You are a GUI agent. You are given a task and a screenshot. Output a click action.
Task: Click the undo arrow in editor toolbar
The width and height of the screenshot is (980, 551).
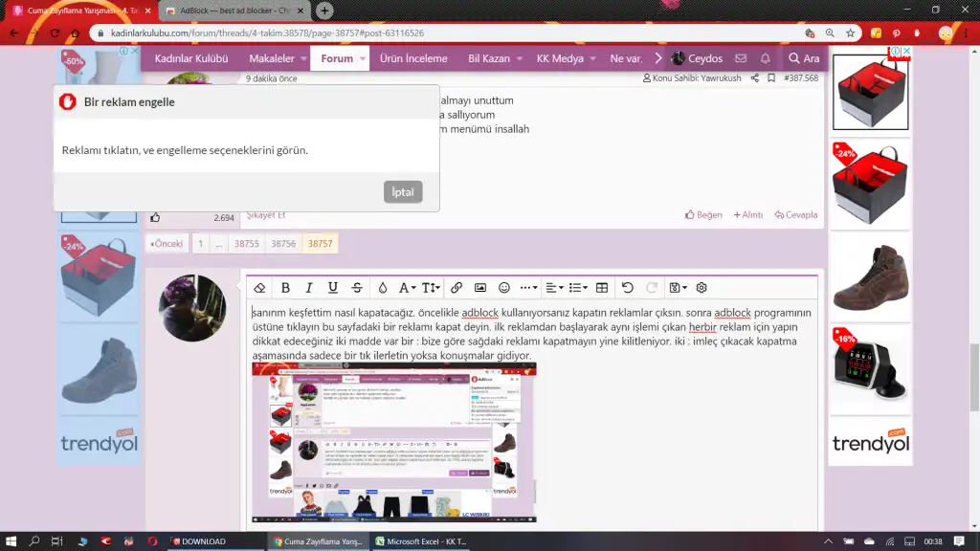pos(628,288)
